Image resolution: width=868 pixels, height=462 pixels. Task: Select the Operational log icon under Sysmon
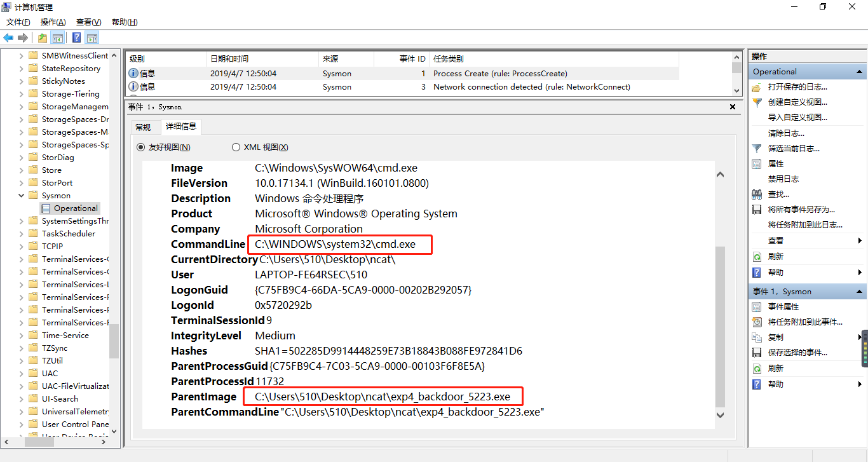click(46, 208)
